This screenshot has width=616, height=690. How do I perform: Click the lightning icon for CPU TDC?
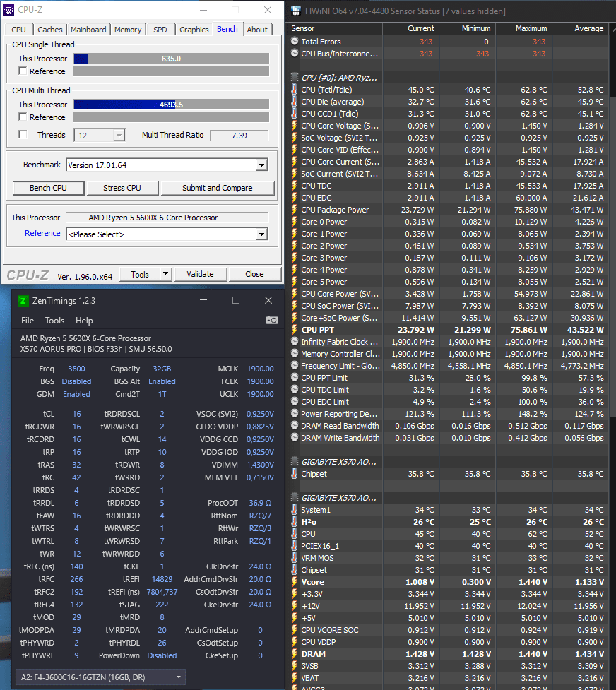point(295,185)
